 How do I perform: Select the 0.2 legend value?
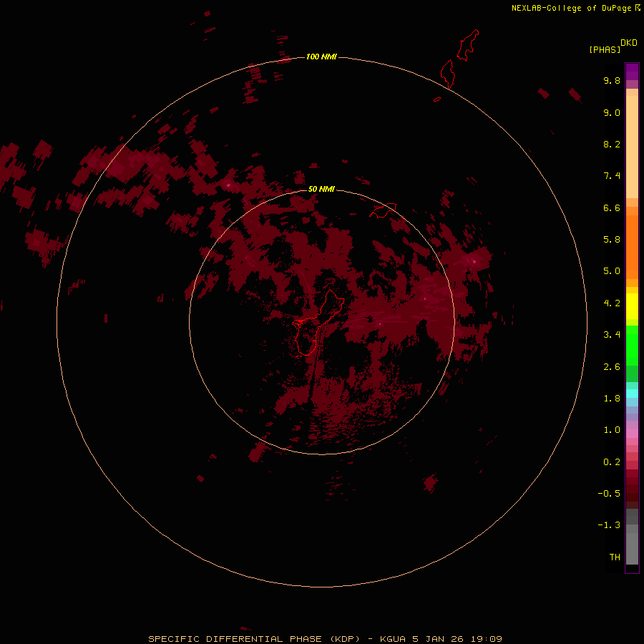[612, 462]
